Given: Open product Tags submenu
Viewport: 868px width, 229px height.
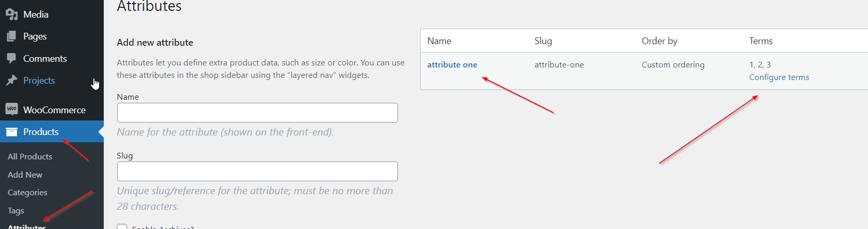Looking at the screenshot, I should click(x=16, y=210).
